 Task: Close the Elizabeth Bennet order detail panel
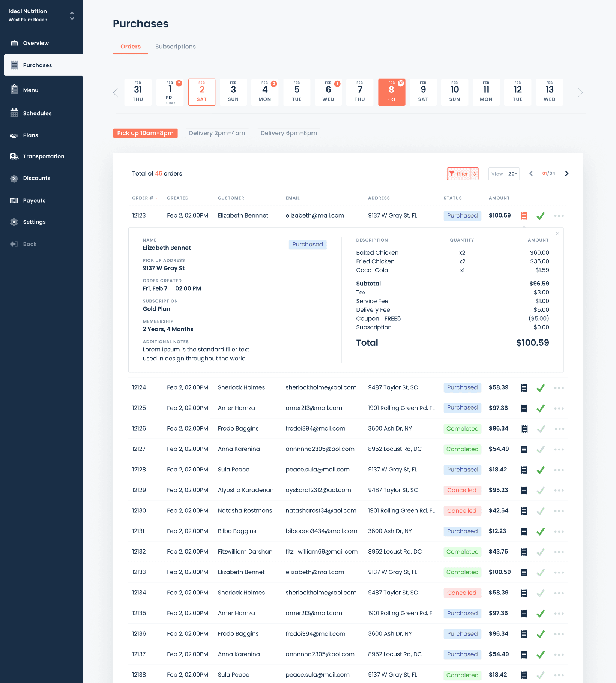[557, 233]
